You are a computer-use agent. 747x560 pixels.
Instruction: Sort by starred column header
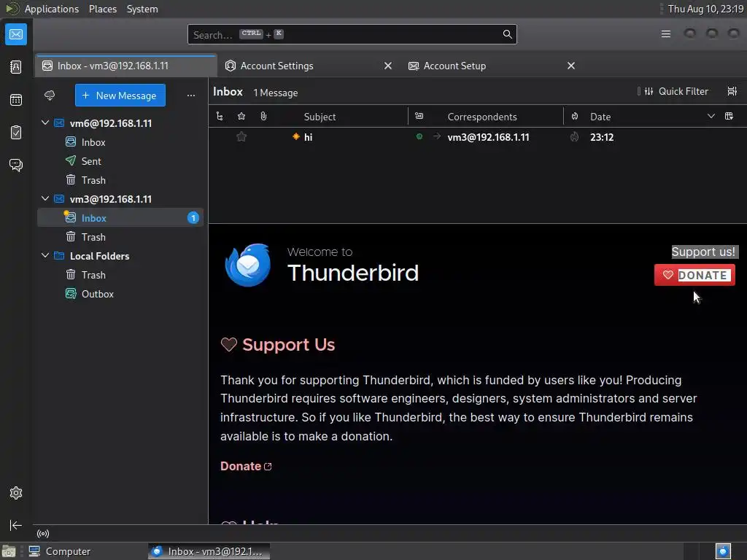241,116
